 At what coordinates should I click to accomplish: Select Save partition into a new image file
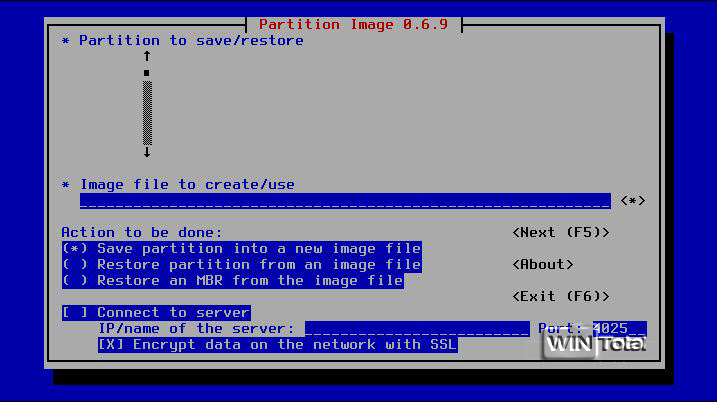pos(241,249)
